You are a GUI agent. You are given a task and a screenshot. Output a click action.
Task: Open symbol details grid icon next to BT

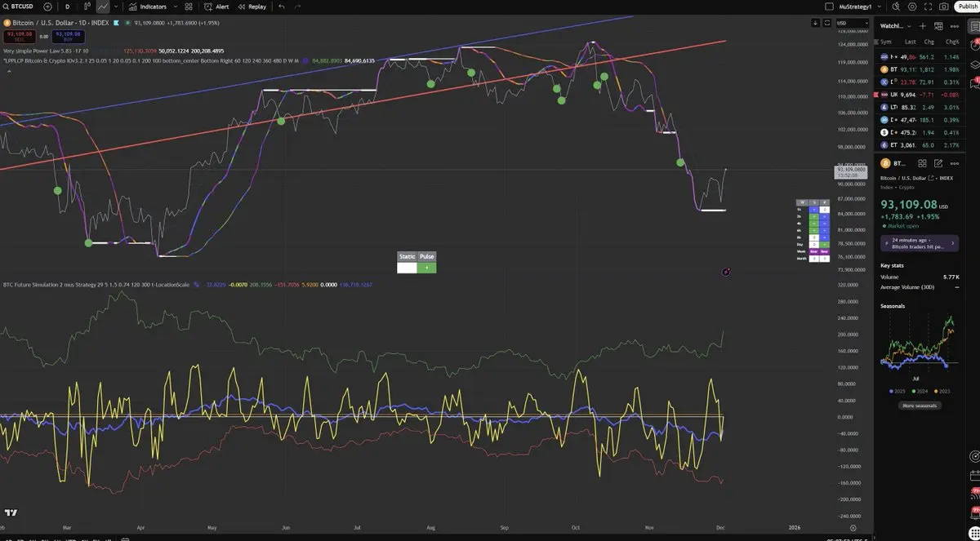(x=923, y=163)
